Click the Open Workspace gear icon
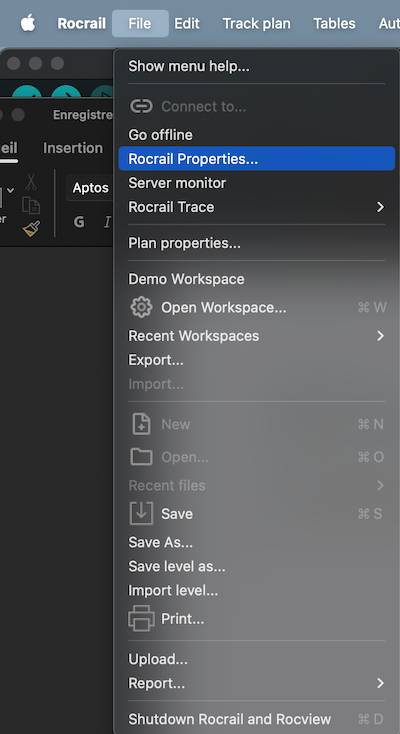This screenshot has width=400, height=734. click(141, 308)
